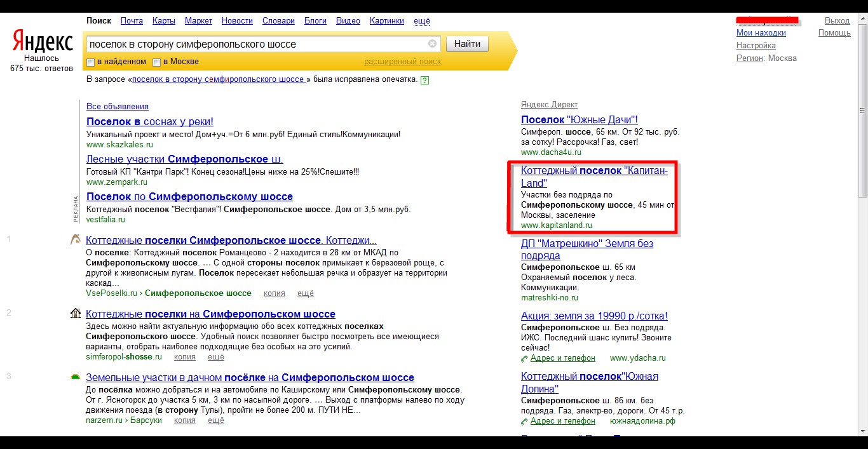Open the Словари tab

tap(278, 21)
